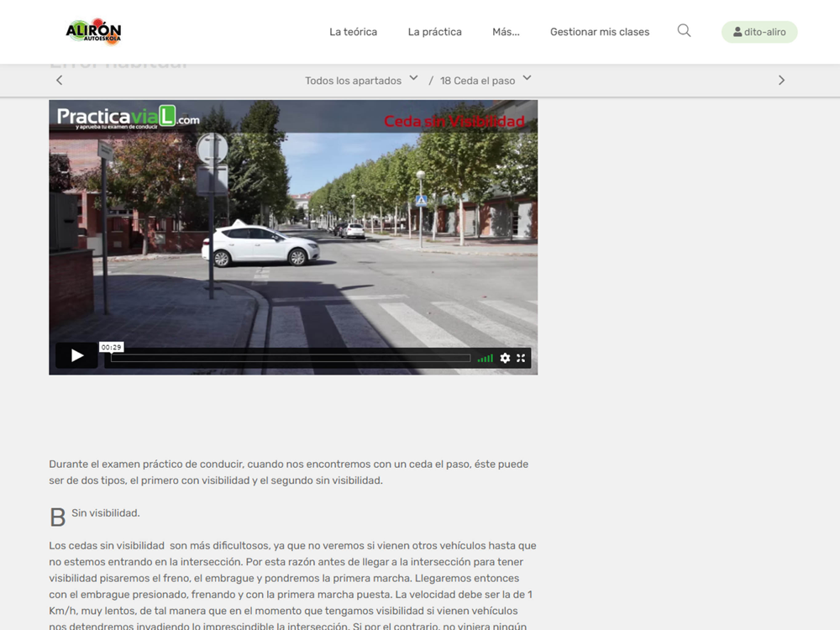Open the Más... menu
840x630 pixels.
click(x=506, y=32)
